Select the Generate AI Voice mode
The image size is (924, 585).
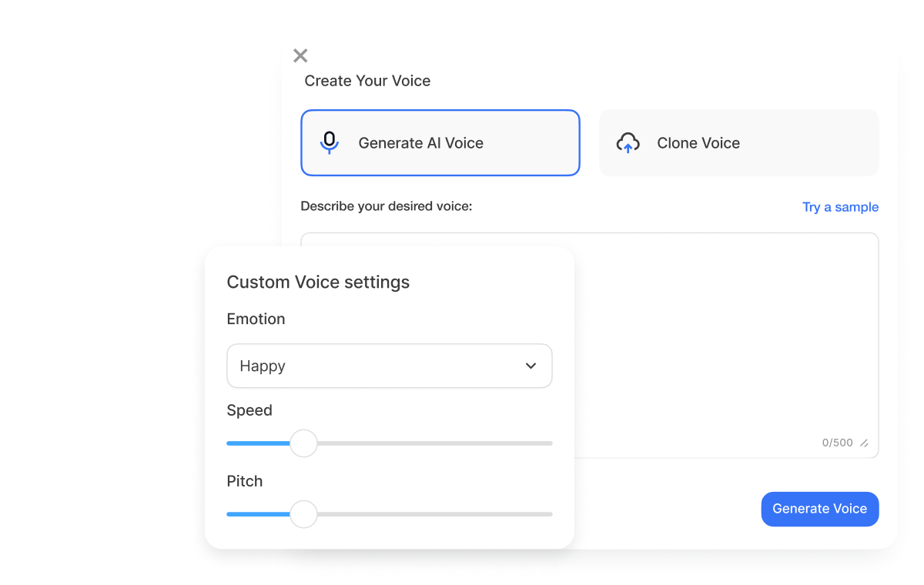pos(440,142)
